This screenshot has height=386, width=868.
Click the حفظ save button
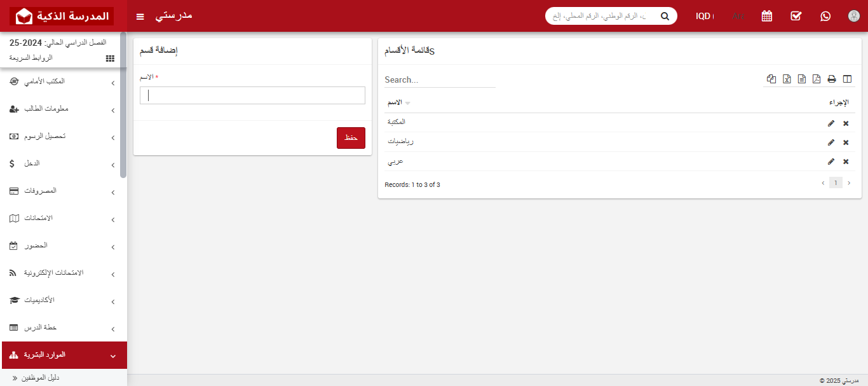coord(351,138)
